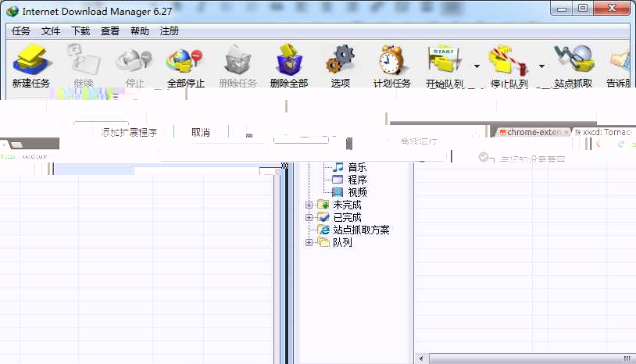
Task: Open the 计划任务 scheduler clock icon
Action: point(391,66)
